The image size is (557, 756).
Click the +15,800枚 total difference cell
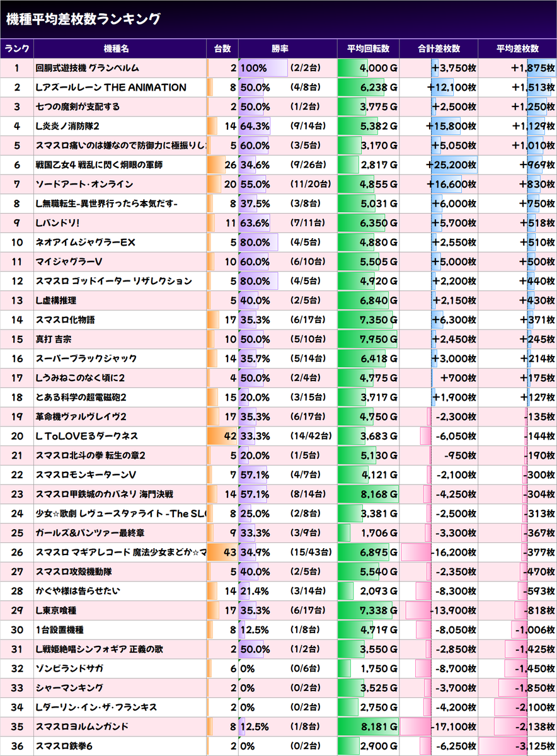coord(439,126)
